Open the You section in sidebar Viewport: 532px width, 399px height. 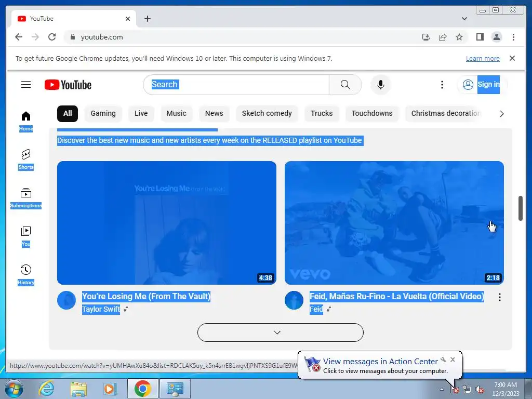click(26, 237)
